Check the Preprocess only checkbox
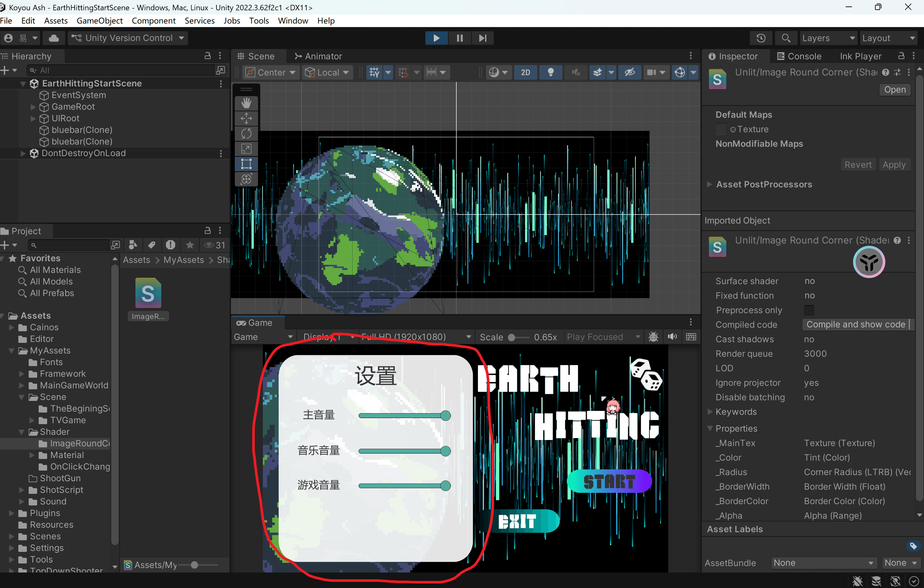The image size is (924, 588). pos(809,310)
